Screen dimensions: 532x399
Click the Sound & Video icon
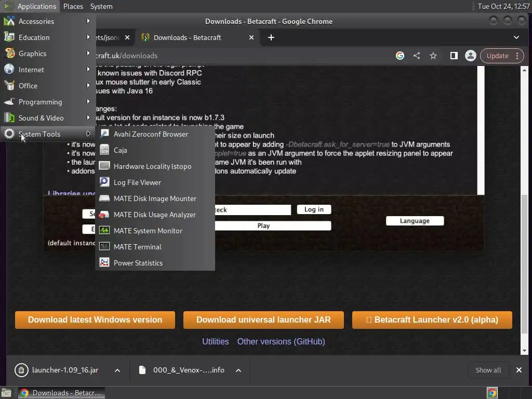pos(9,118)
